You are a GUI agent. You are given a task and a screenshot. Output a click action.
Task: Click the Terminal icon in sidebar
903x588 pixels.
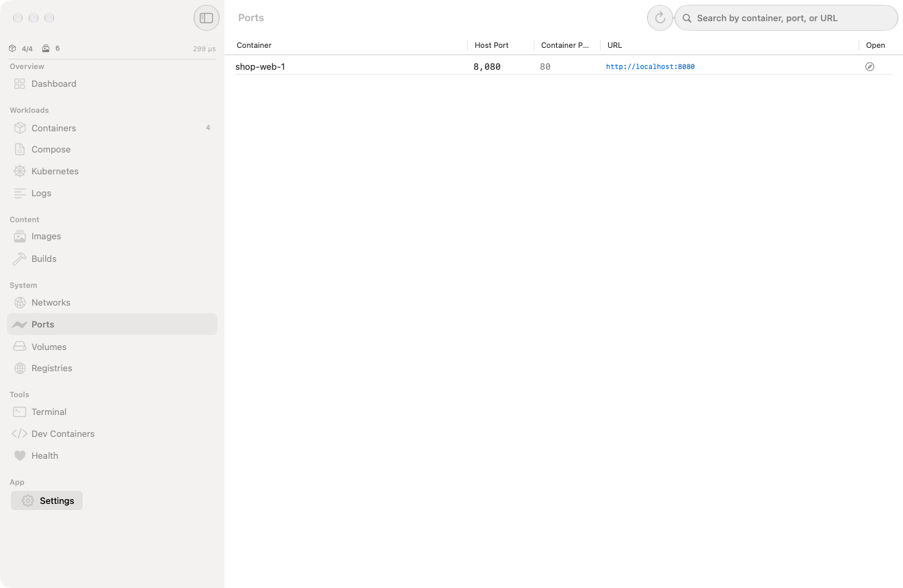20,412
